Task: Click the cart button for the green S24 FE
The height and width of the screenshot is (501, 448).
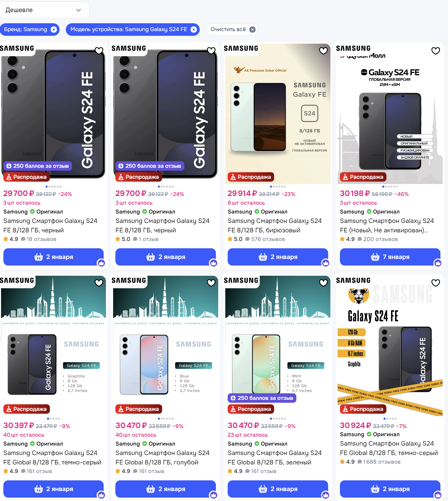Action: [x=278, y=489]
